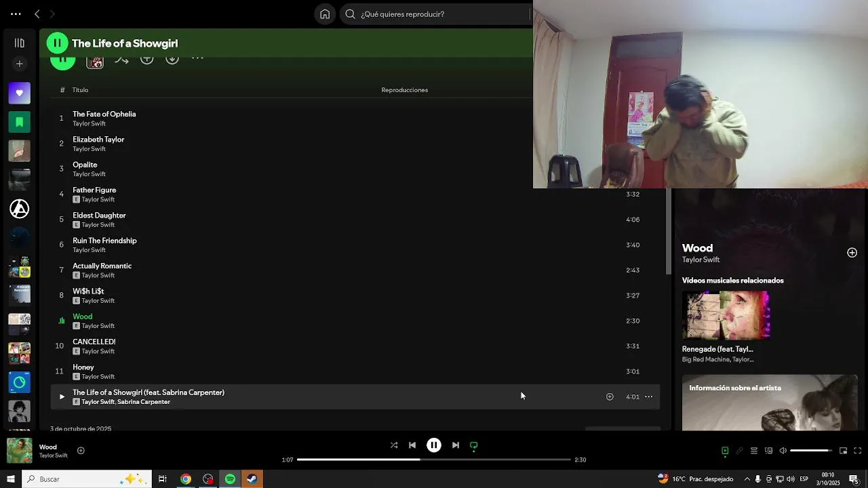Enter full screen mode in player
Screen dimensions: 868x488
pyautogui.click(x=857, y=451)
